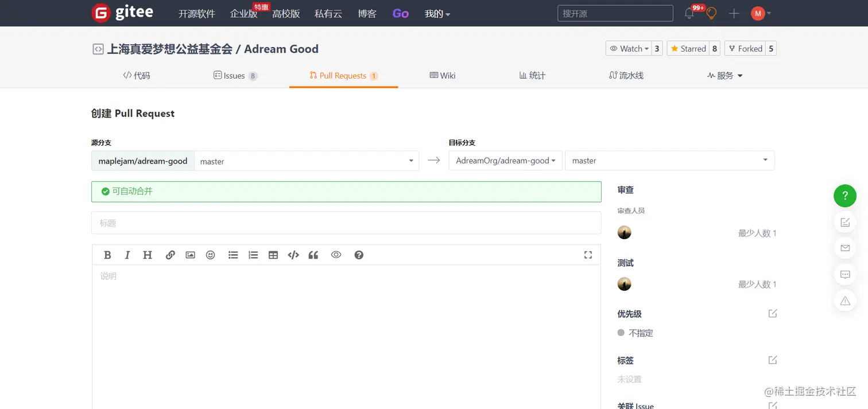The height and width of the screenshot is (409, 868).
Task: Open the target branch master dropdown
Action: pyautogui.click(x=670, y=161)
